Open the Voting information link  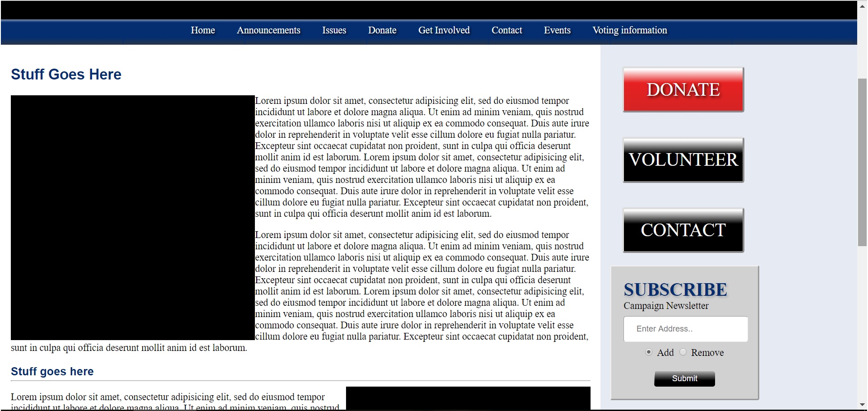pos(629,30)
